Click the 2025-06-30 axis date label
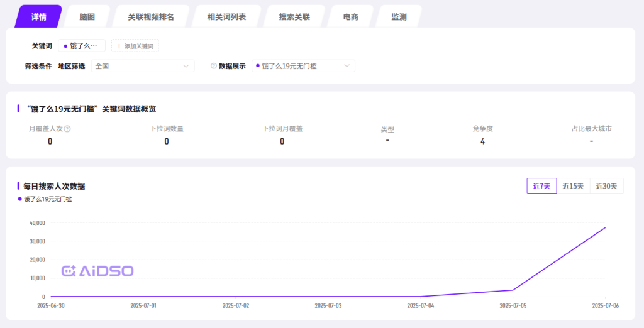This screenshot has width=644, height=328. 51,306
